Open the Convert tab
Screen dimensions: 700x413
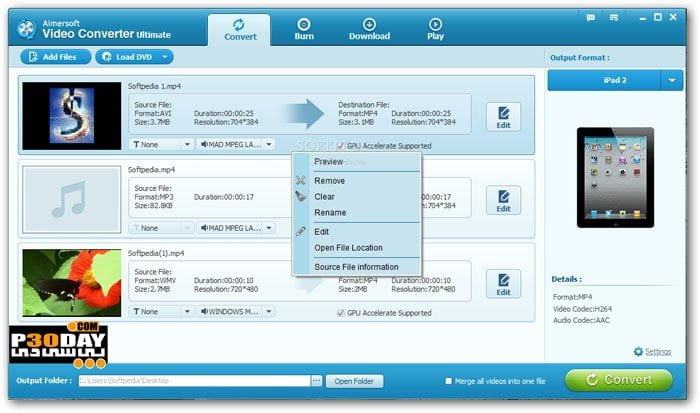[x=239, y=30]
